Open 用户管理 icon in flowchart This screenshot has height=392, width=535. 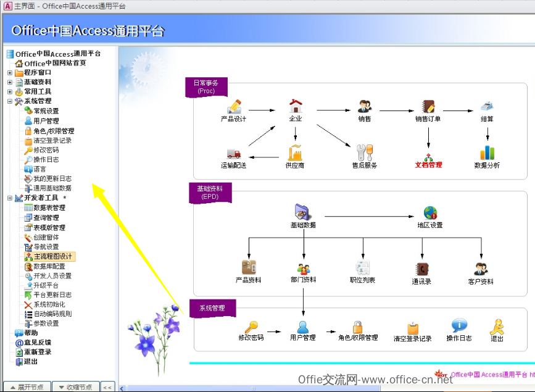(x=302, y=327)
